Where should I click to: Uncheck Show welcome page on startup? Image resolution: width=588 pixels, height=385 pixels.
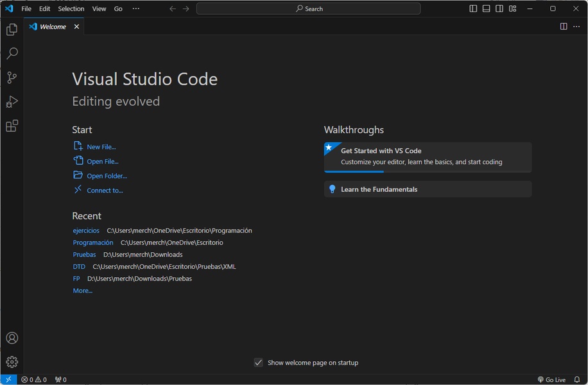pyautogui.click(x=258, y=363)
